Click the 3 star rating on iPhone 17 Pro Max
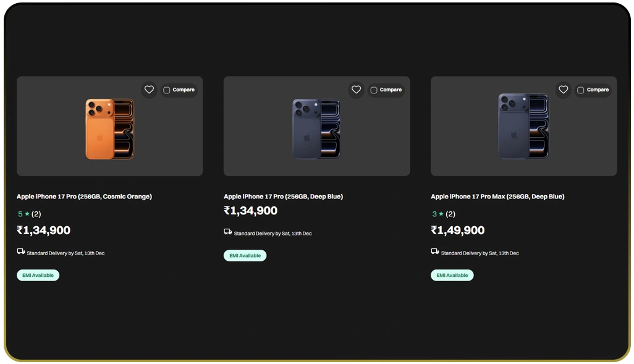634x364 pixels. [x=437, y=214]
